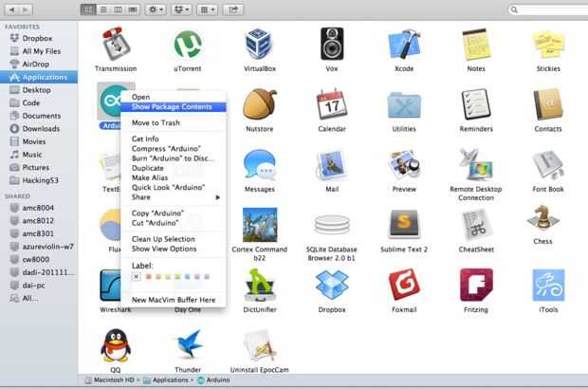Select the Font Book icon
This screenshot has width=588, height=389.
point(548,164)
